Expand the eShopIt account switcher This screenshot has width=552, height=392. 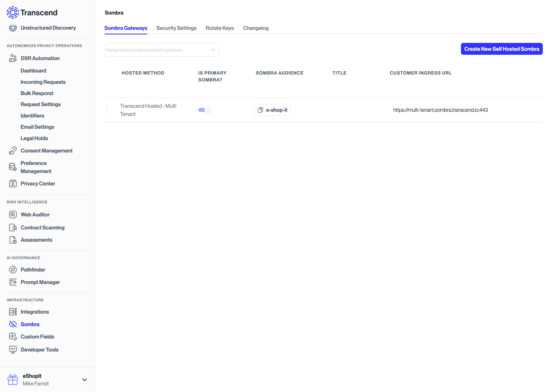[84, 380]
